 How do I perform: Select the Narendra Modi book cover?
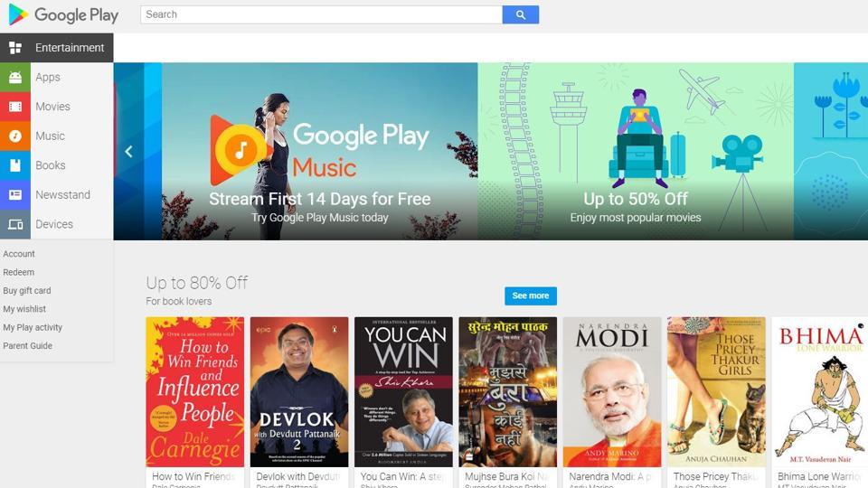pos(612,391)
